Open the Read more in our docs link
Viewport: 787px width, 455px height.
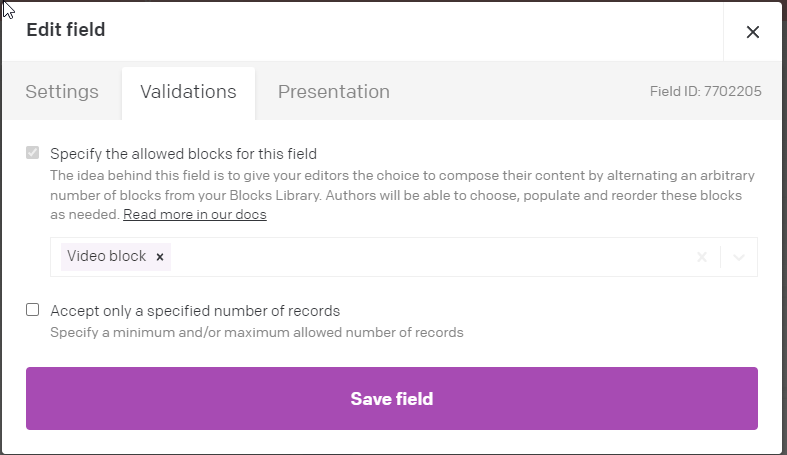[195, 215]
